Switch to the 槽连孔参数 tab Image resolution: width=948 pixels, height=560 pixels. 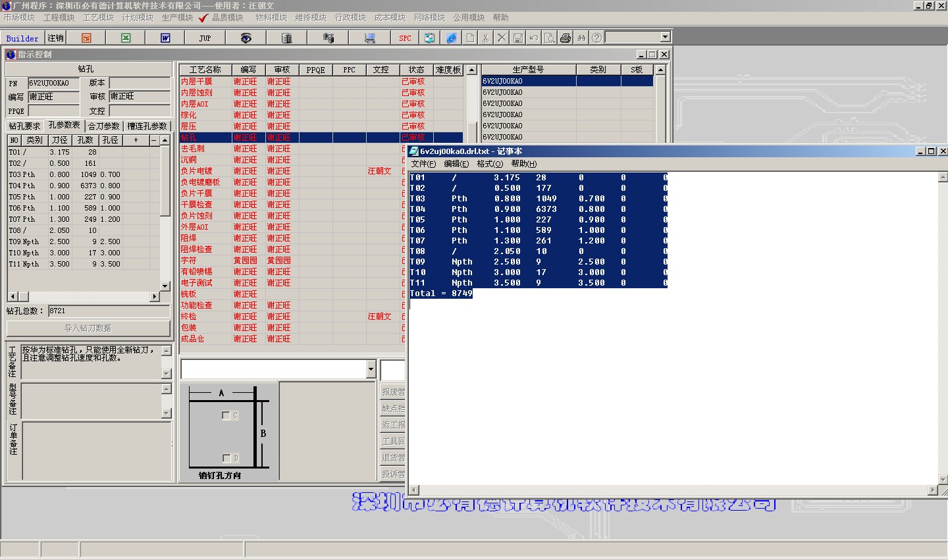pos(147,126)
